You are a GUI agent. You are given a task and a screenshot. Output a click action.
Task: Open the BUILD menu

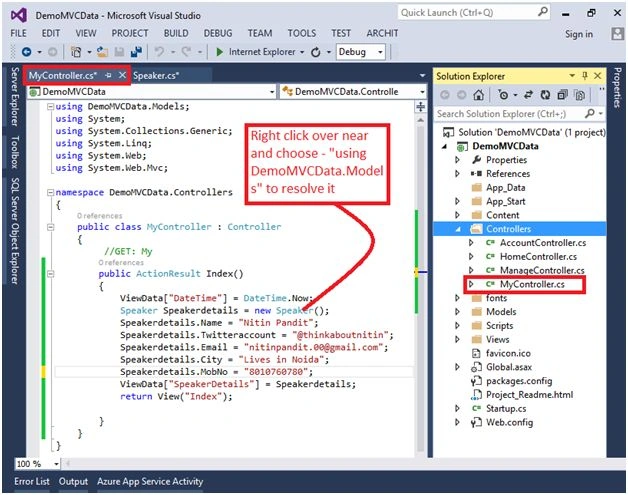[x=176, y=33]
